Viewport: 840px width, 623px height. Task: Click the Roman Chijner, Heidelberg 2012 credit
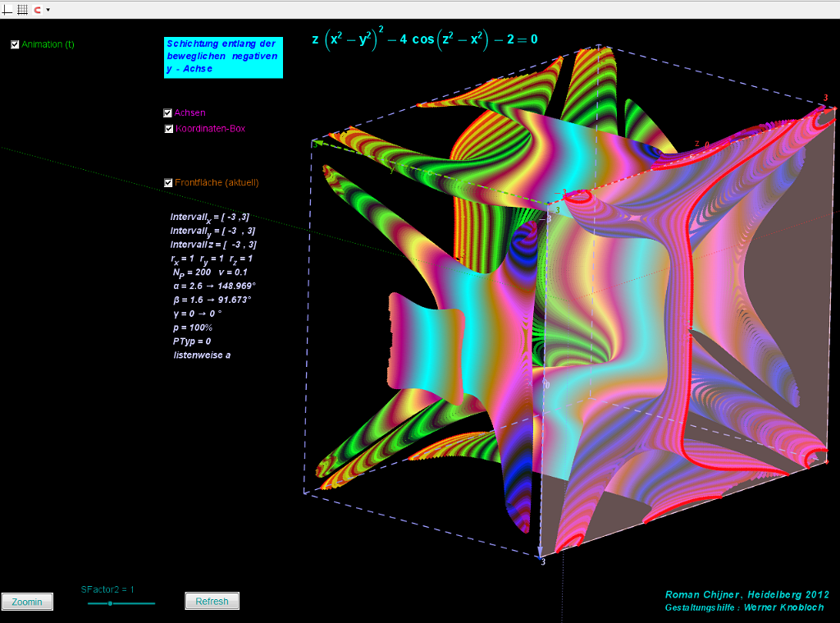[x=746, y=594]
